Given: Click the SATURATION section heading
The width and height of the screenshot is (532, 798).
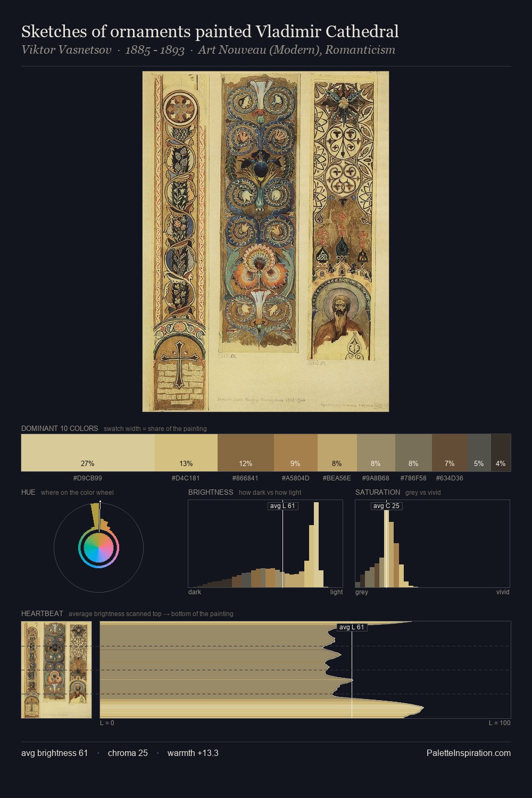Looking at the screenshot, I should coord(378,492).
